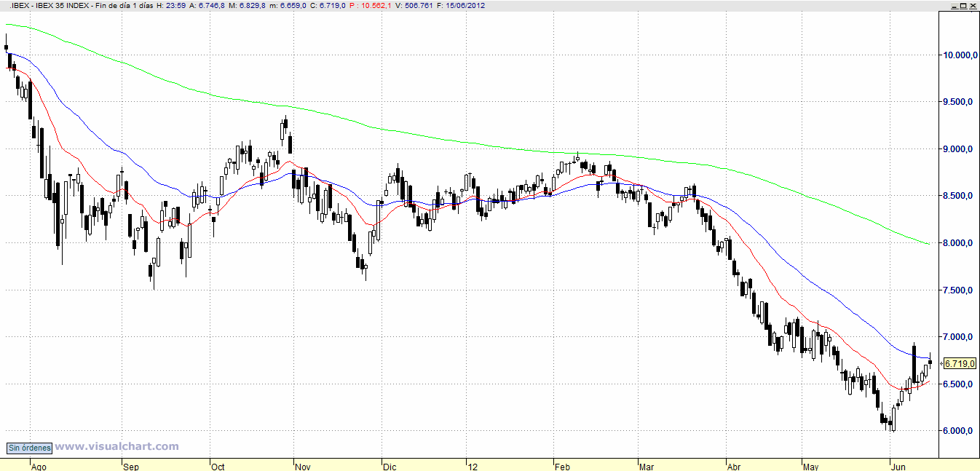Minimize the chart window
The width and height of the screenshot is (980, 471).
tap(953, 5)
